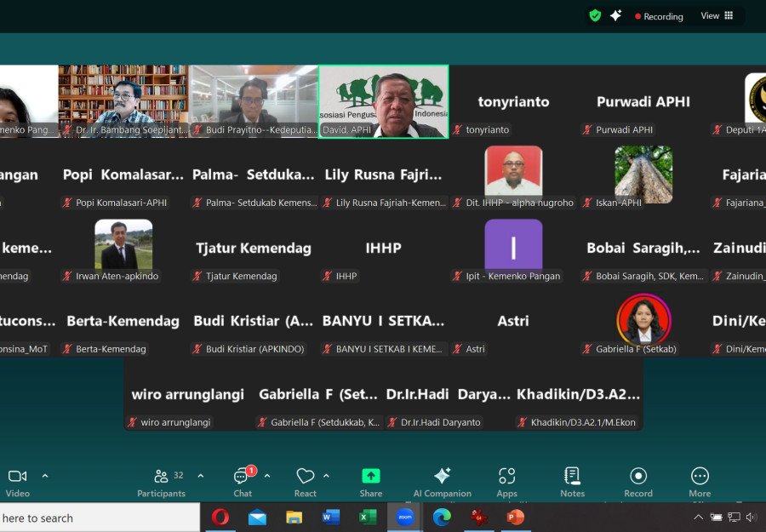Expand the Participants options caret

coord(200,475)
